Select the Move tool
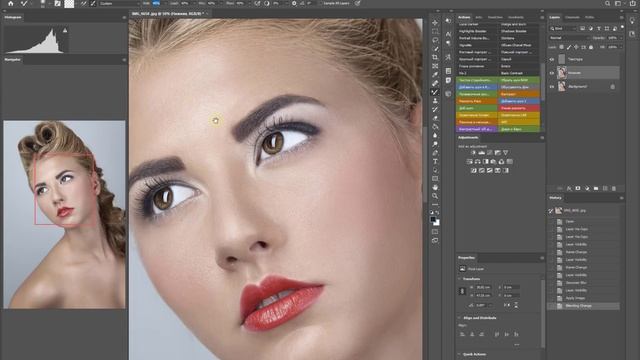Viewport: 640px width, 360px height. [x=435, y=22]
